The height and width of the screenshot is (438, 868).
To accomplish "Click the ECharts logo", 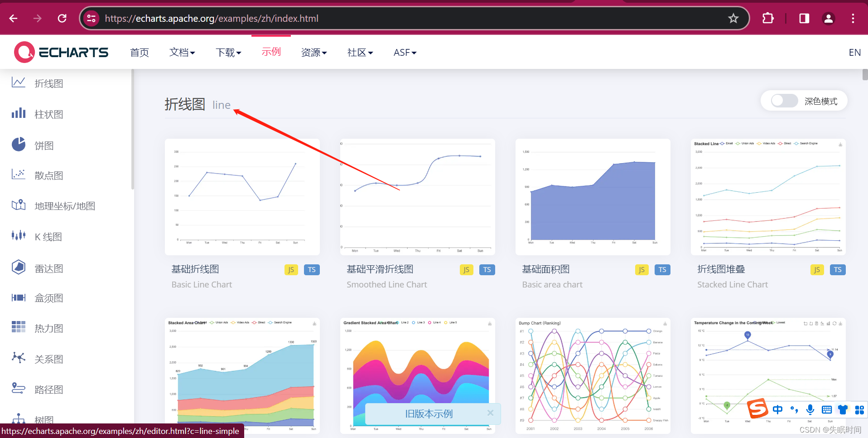I will coord(61,52).
